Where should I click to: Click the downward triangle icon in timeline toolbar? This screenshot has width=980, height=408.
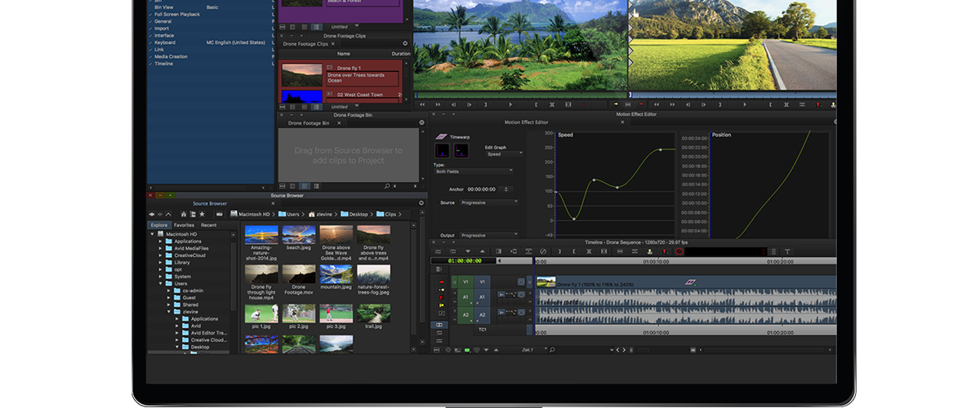click(x=467, y=251)
